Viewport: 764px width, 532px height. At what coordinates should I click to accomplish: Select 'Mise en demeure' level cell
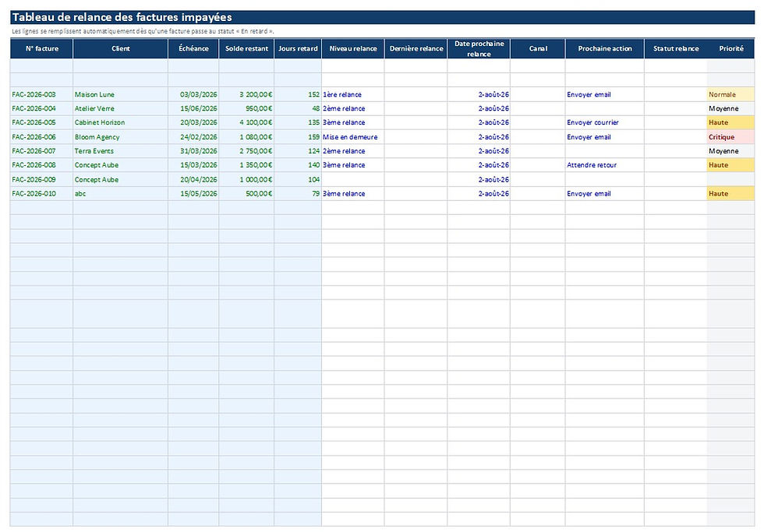(352, 137)
